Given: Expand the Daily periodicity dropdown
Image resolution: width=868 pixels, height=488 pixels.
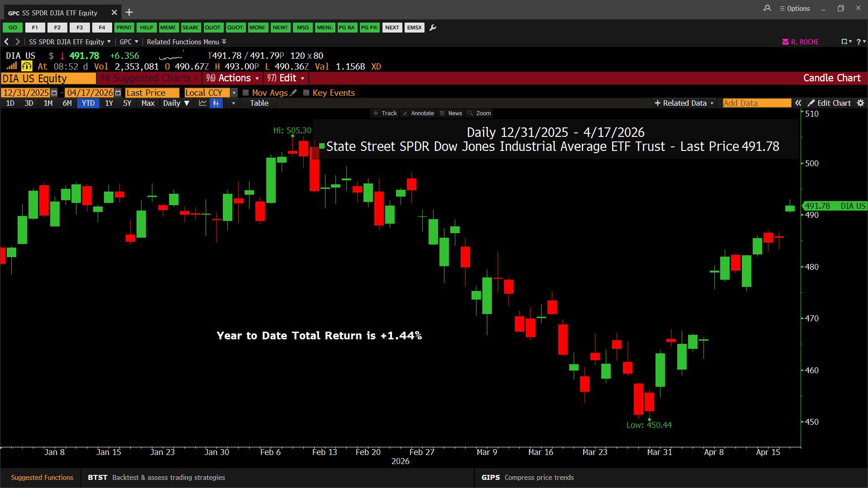Looking at the screenshot, I should [x=176, y=103].
